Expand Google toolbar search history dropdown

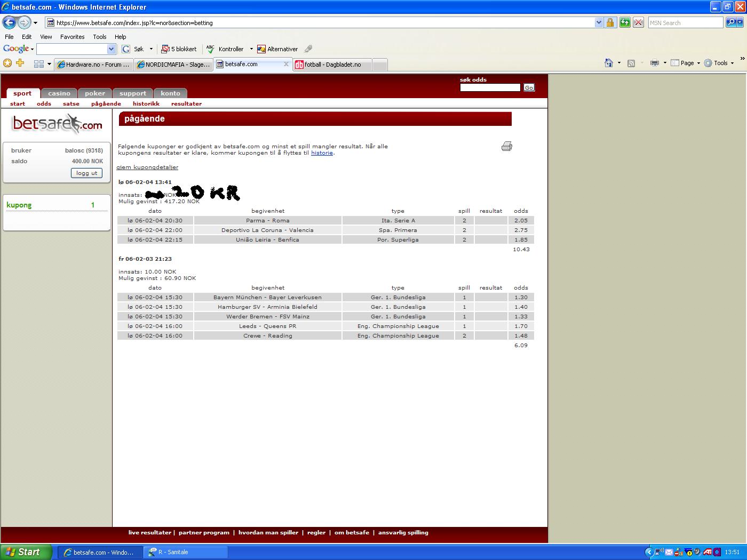point(112,49)
